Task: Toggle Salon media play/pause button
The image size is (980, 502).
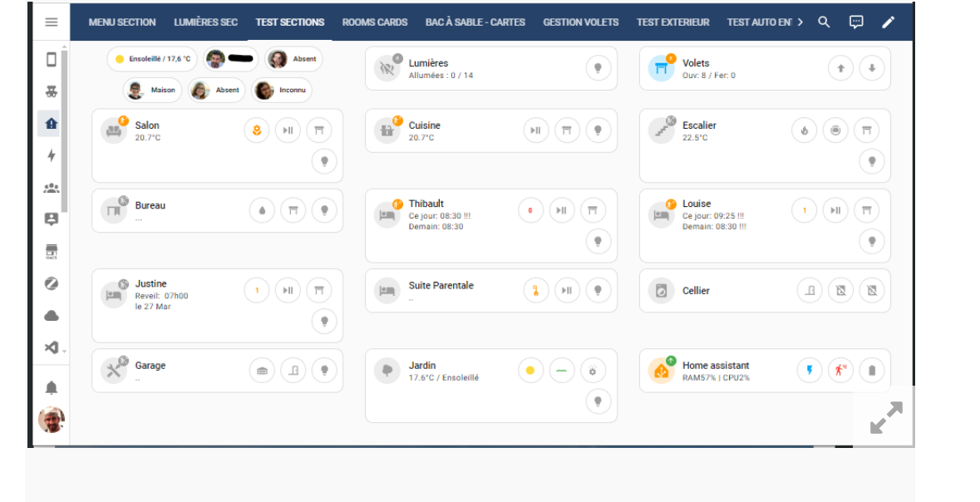Action: point(288,130)
